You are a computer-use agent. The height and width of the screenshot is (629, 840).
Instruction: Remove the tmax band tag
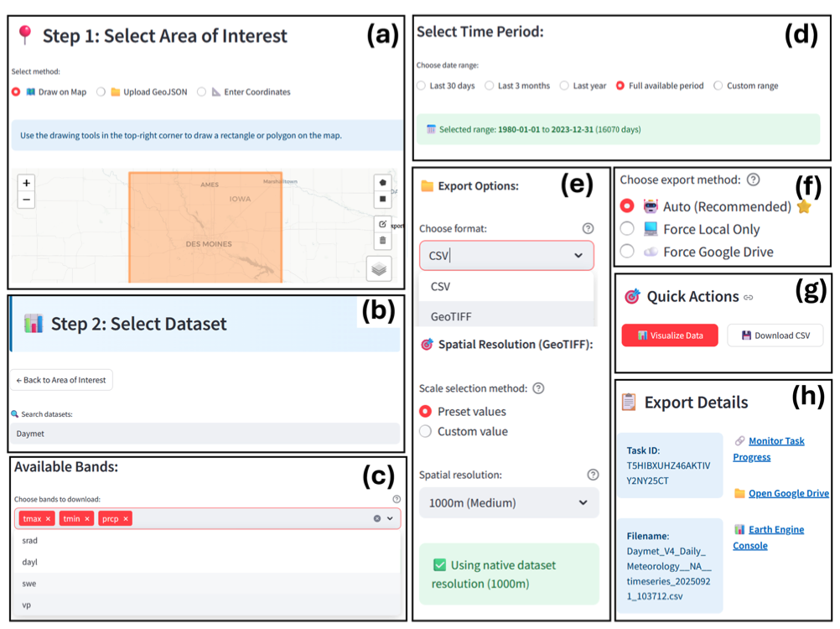(49, 519)
